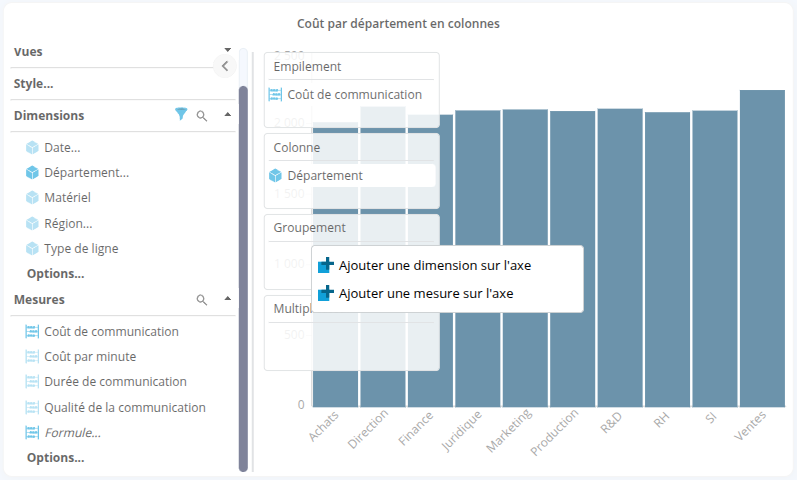Click the search icon in Mesures header
This screenshot has height=480, width=797.
[202, 300]
